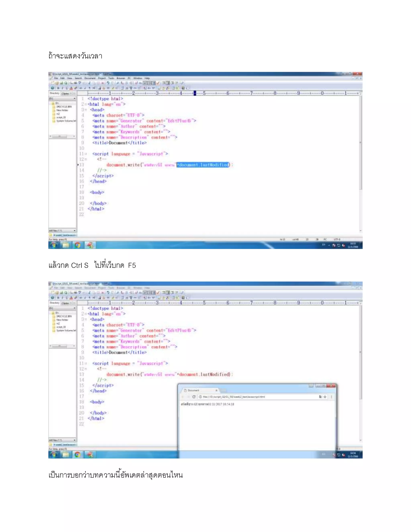Click New file icon in highlighted-code EditPlus toolbar

pos(53,83)
